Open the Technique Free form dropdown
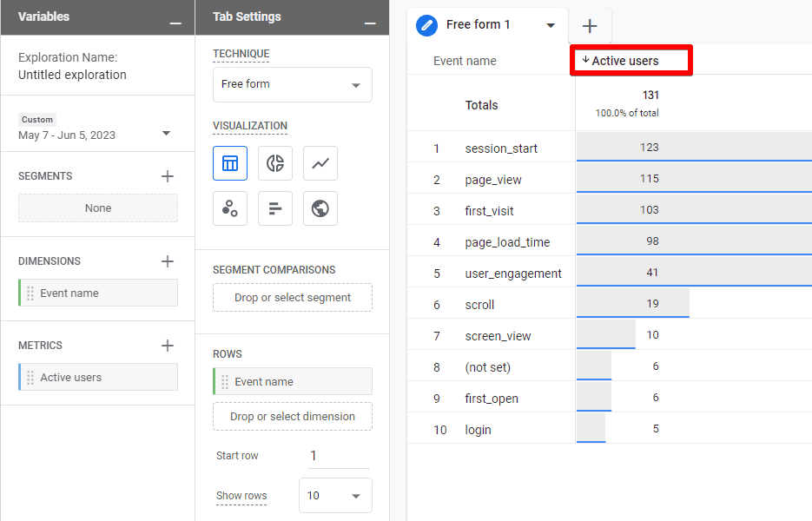The width and height of the screenshot is (812, 521). 293,85
